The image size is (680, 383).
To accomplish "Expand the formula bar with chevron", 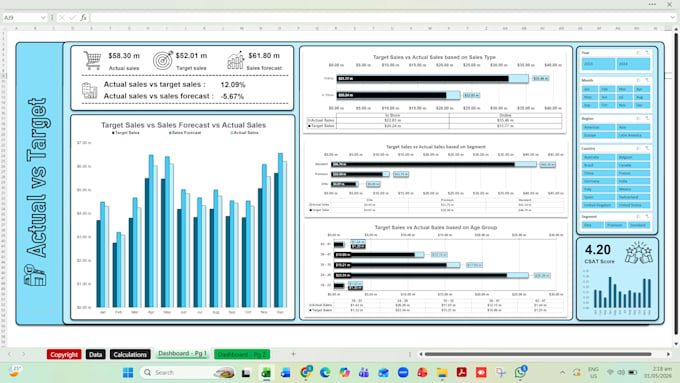I will click(x=673, y=18).
